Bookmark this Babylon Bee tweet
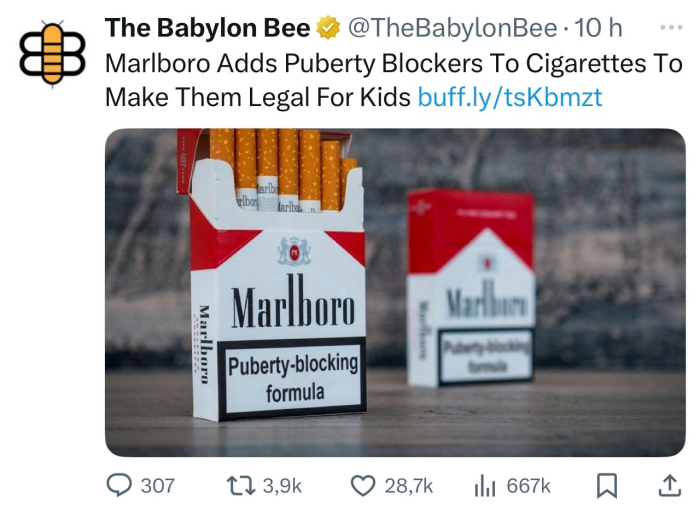The width and height of the screenshot is (700, 521). click(607, 486)
